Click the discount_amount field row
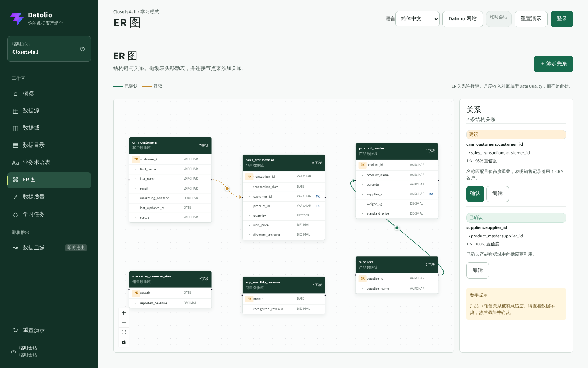588x368 pixels. [x=284, y=235]
